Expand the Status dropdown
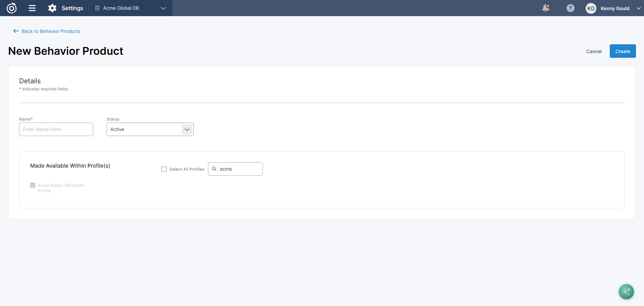Screen dimensions: 644x306 point(187,129)
